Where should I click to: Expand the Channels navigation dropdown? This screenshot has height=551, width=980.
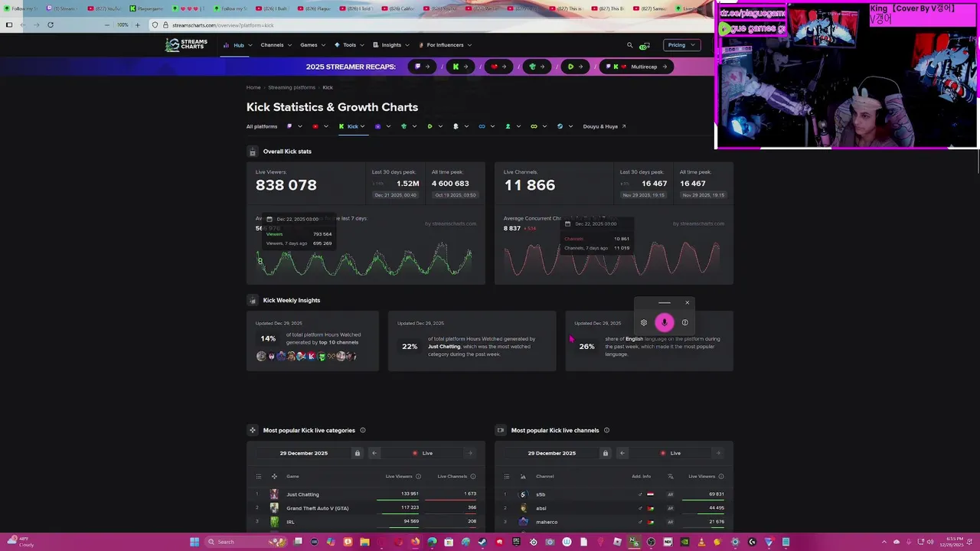click(276, 45)
